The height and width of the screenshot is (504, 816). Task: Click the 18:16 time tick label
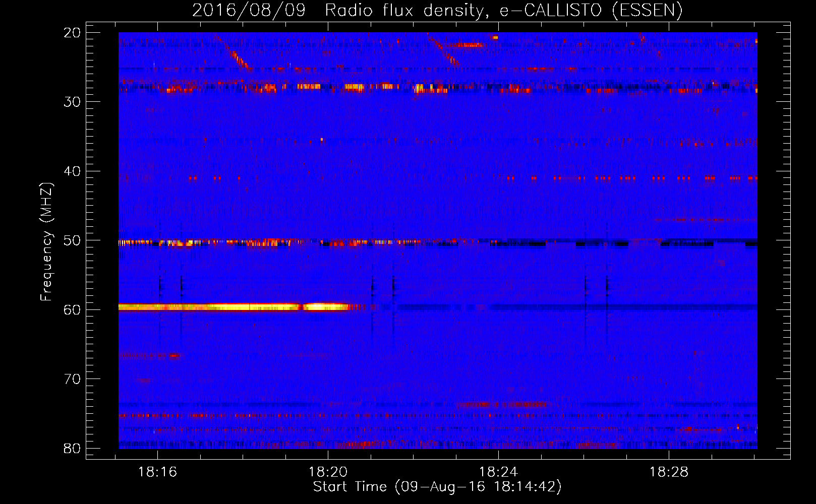[x=158, y=472]
